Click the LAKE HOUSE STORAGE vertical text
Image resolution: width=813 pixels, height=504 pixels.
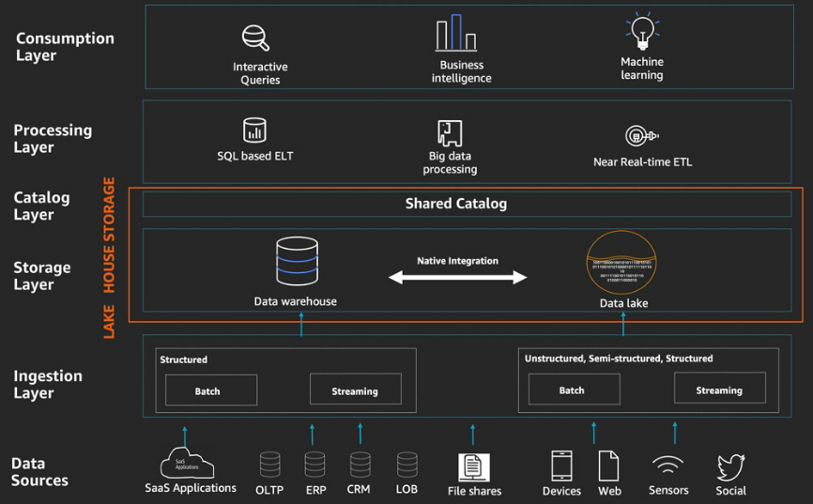pos(109,258)
